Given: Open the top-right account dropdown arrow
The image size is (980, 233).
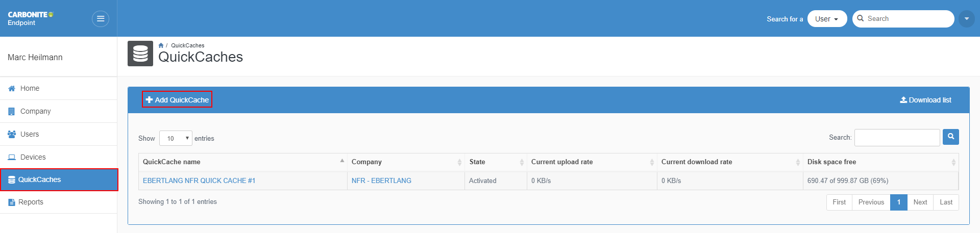Looking at the screenshot, I should (x=966, y=19).
